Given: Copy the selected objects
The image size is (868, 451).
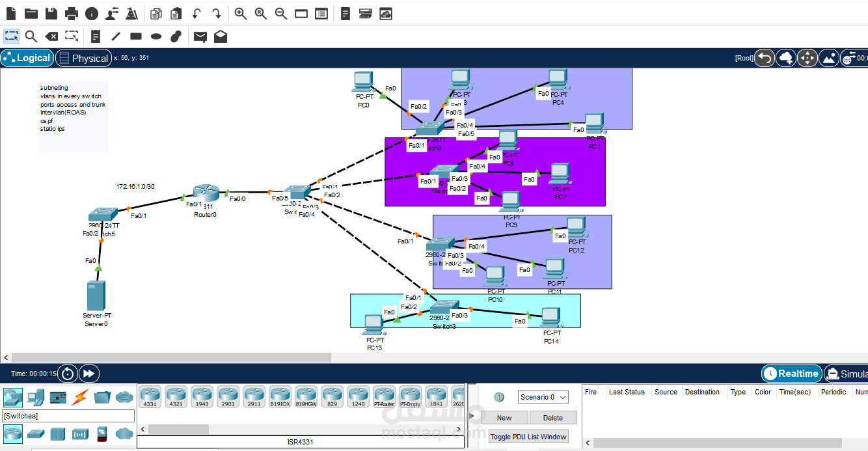Looking at the screenshot, I should [156, 13].
